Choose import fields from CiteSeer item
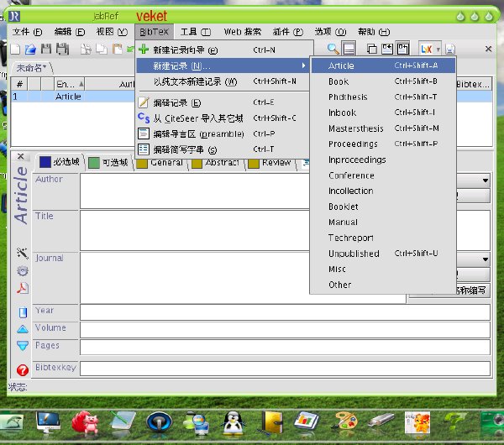 click(x=223, y=118)
